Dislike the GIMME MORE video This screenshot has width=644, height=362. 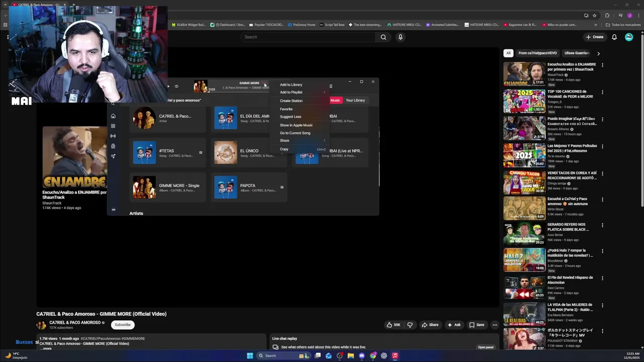pyautogui.click(x=410, y=325)
